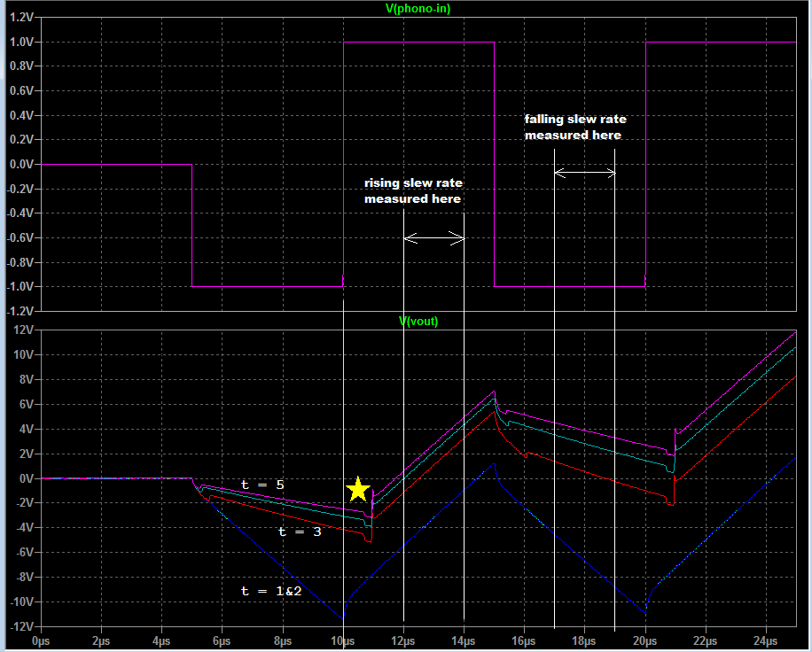Click the 10µs time axis label

coord(343,641)
